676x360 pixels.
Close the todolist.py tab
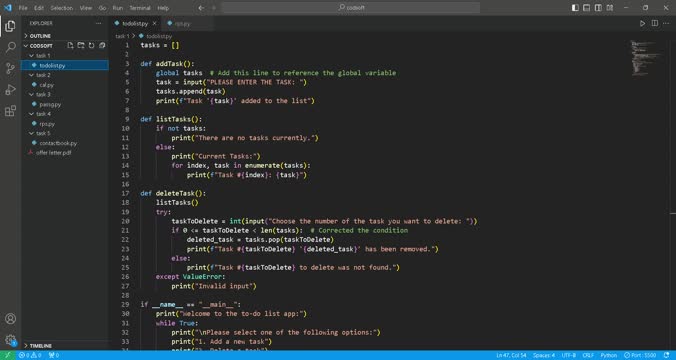154,23
